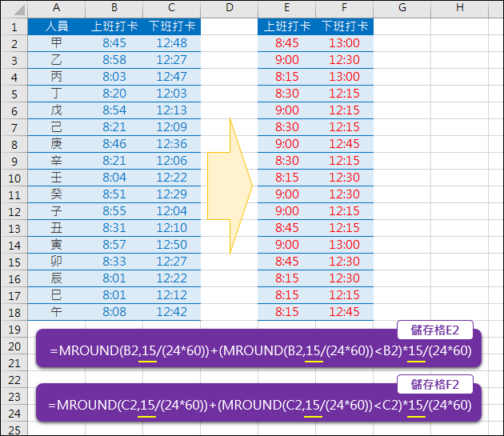The height and width of the screenshot is (436, 504).
Task: Select cell containing 午
Action: click(x=57, y=312)
